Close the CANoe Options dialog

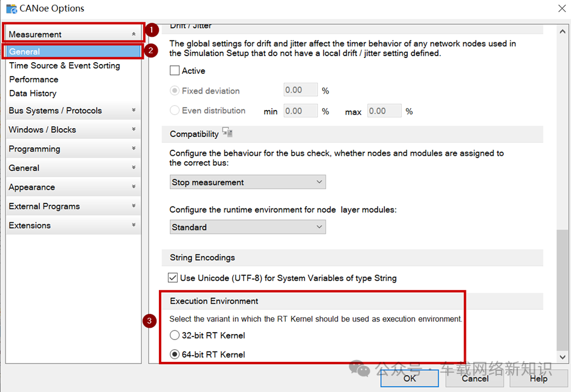(x=562, y=8)
